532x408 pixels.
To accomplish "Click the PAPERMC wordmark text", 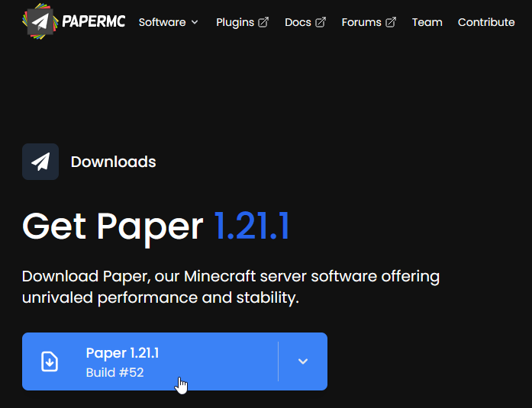I will [94, 21].
